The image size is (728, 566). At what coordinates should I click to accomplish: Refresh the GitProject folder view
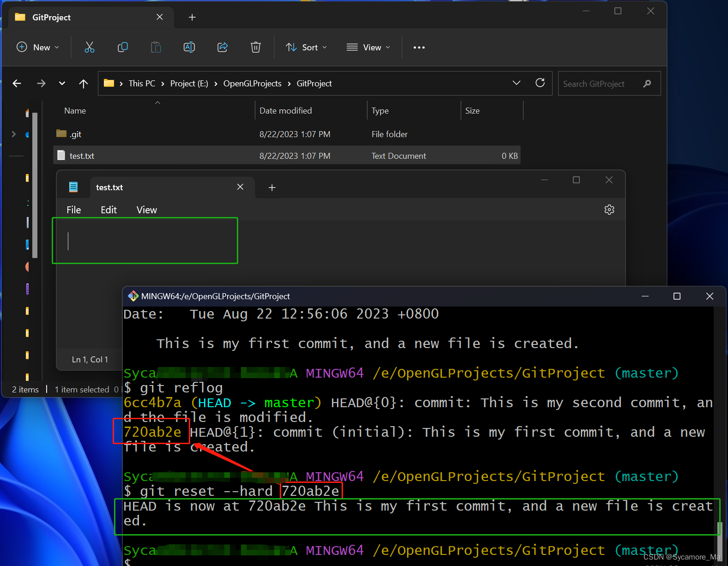[540, 83]
